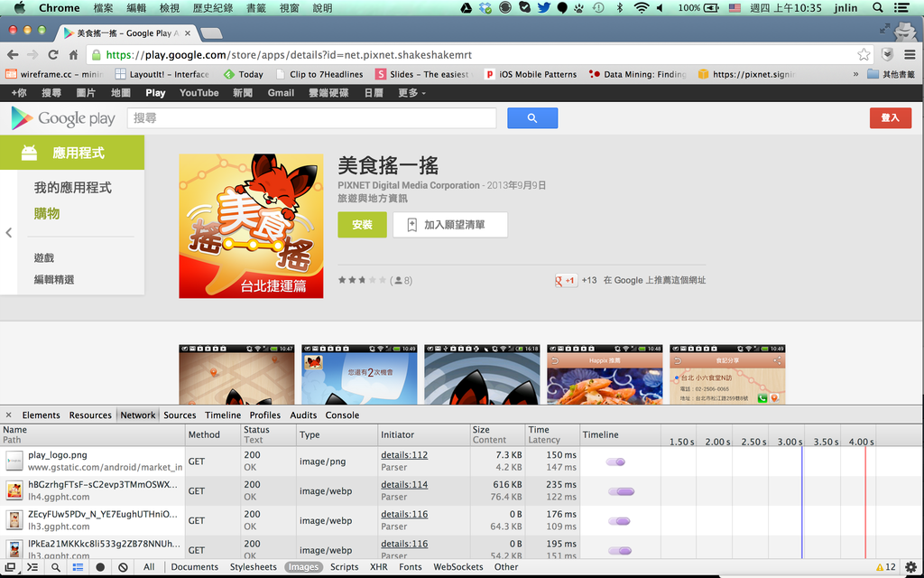Show the DevTools console drawer icon
The height and width of the screenshot is (578, 924).
[32, 567]
